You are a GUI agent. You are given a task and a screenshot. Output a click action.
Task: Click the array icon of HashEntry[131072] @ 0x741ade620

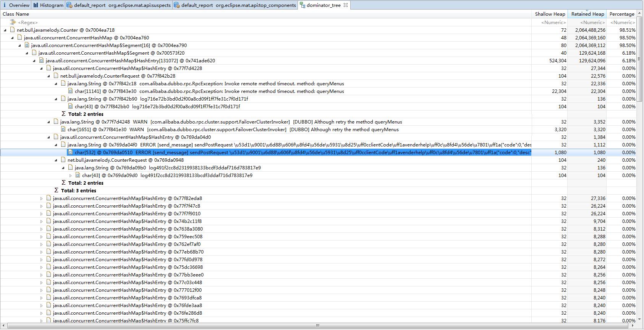42,60
